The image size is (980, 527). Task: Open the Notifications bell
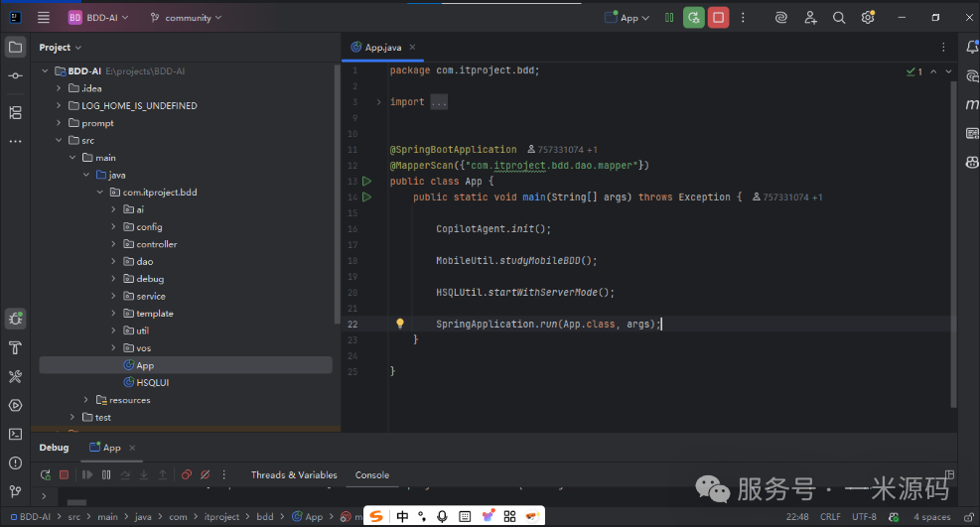click(972, 47)
